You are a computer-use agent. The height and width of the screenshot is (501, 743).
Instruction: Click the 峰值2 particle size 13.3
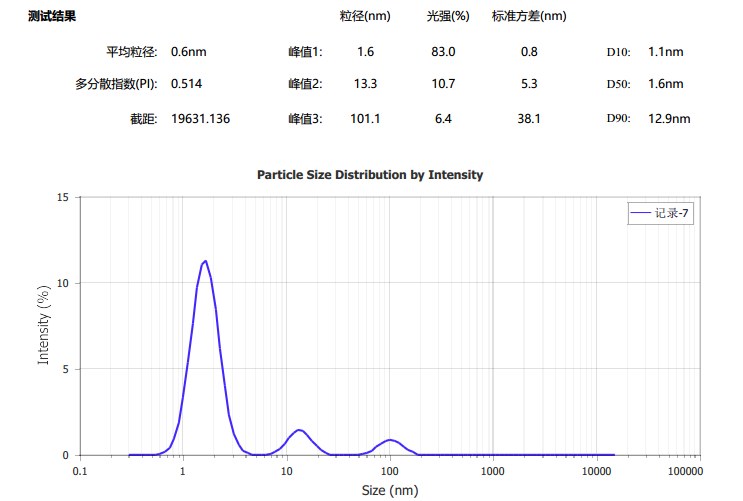click(365, 84)
